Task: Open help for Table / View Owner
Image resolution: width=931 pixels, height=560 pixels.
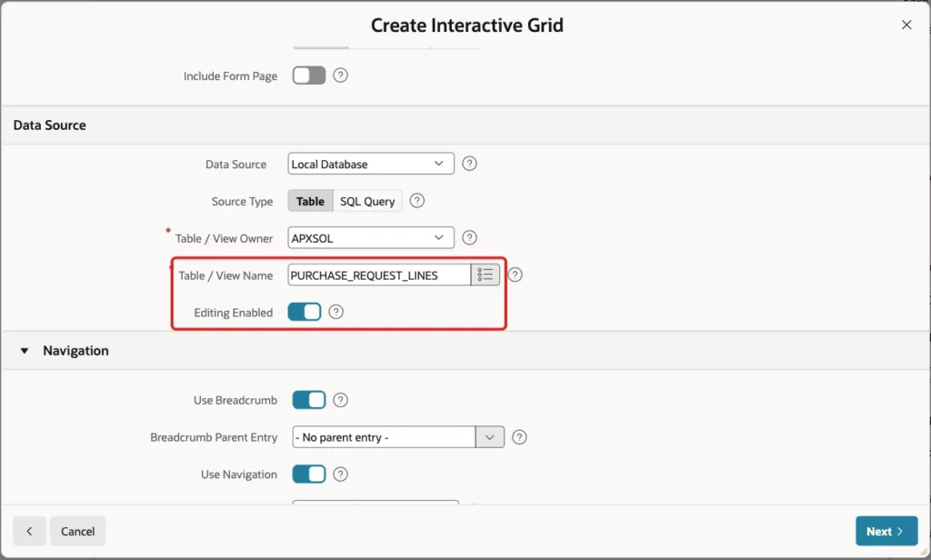Action: coord(469,237)
